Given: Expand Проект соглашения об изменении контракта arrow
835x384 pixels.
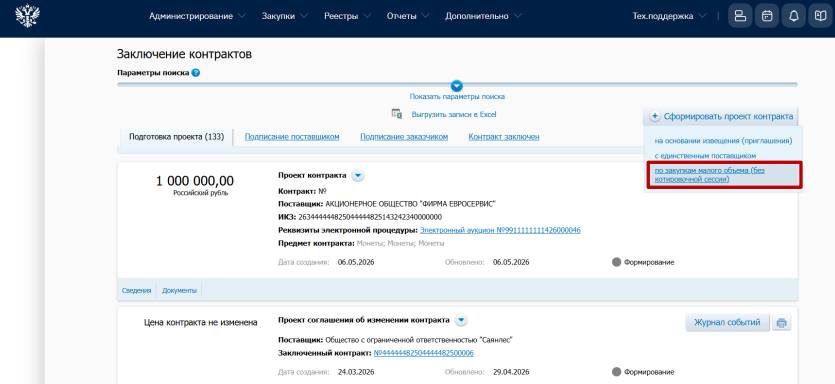Looking at the screenshot, I should click(x=461, y=321).
